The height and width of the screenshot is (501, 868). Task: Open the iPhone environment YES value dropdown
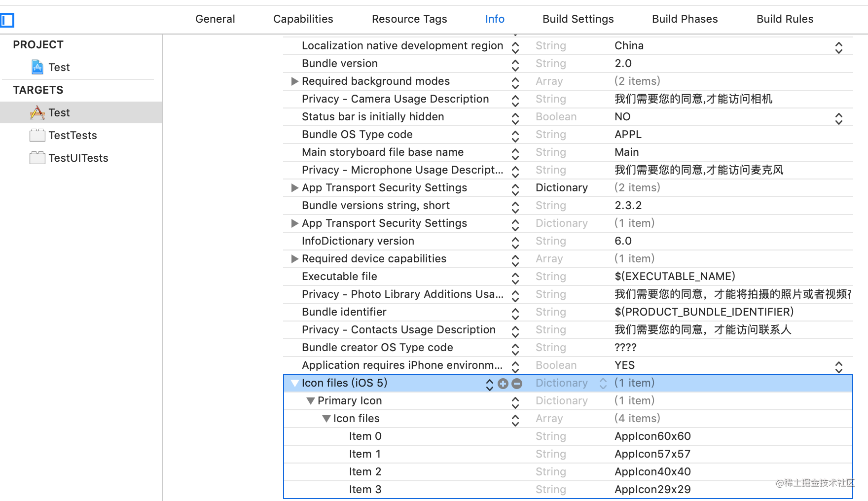click(x=839, y=367)
